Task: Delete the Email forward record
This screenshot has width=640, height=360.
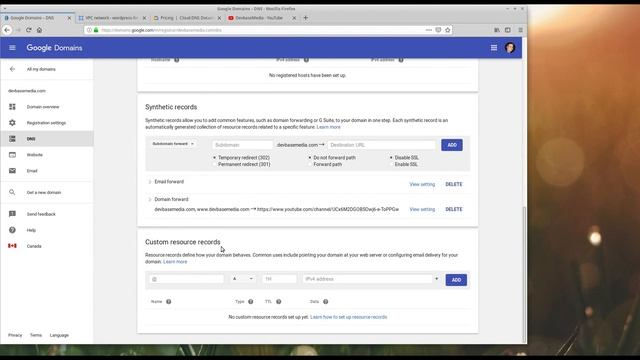Action: click(x=453, y=184)
